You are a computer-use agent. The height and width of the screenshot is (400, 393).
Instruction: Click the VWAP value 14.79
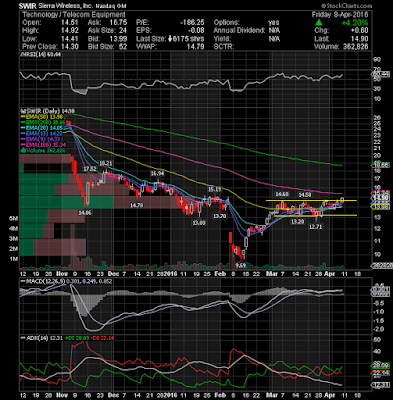point(196,47)
